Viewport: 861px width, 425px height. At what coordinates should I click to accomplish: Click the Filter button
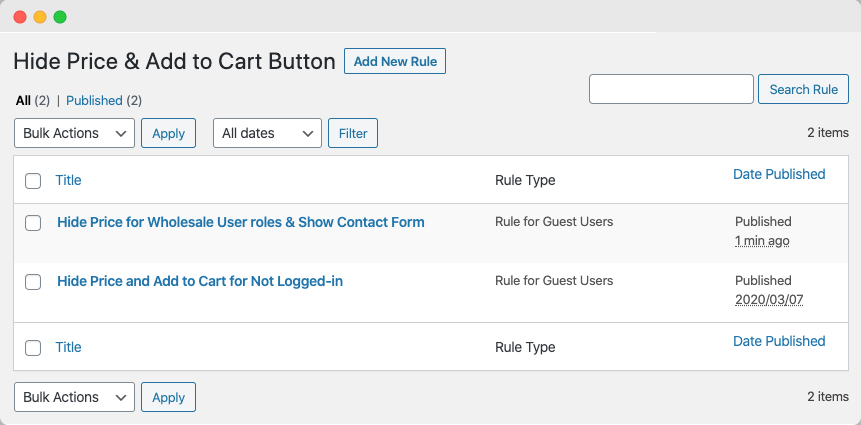click(353, 133)
